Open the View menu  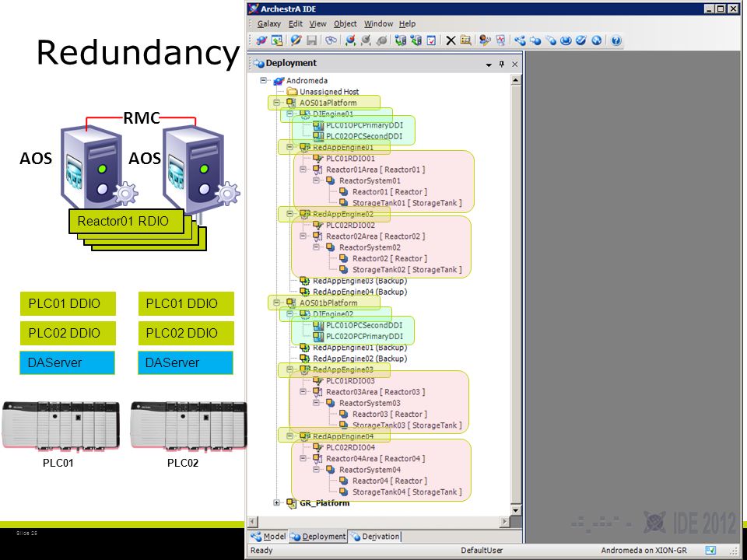(x=317, y=24)
